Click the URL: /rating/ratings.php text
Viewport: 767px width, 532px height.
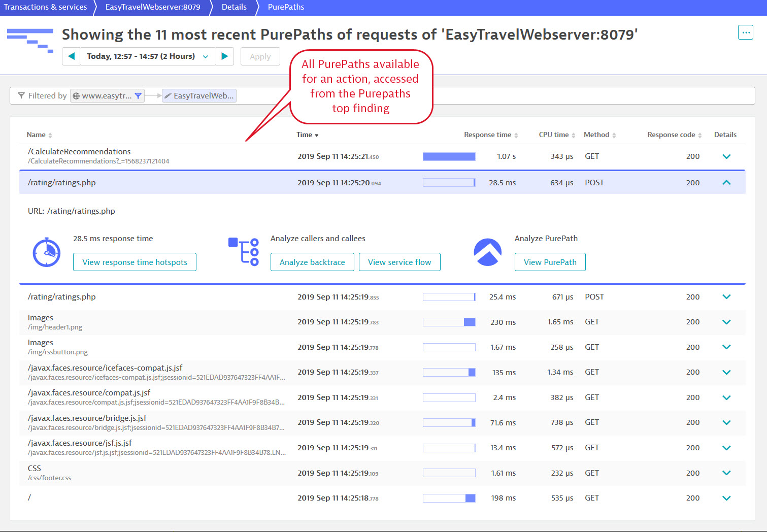72,211
